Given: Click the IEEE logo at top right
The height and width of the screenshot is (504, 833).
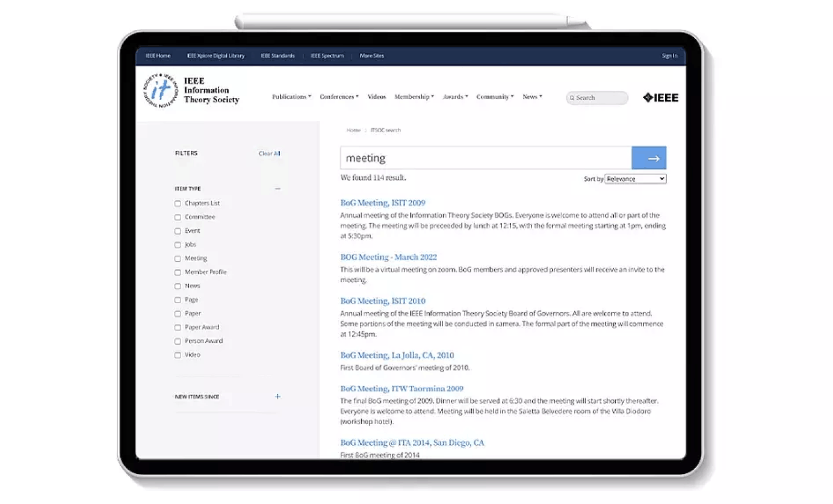Looking at the screenshot, I should click(661, 97).
